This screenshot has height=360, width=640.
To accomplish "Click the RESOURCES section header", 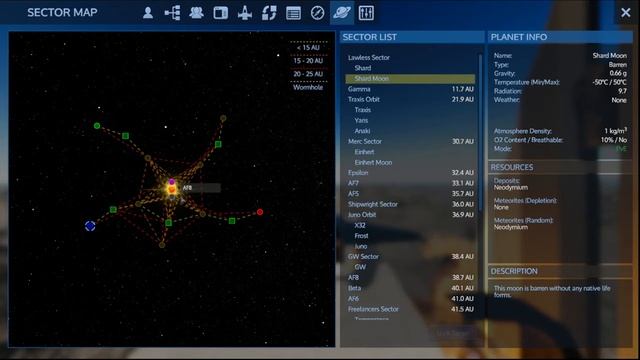I will click(560, 167).
